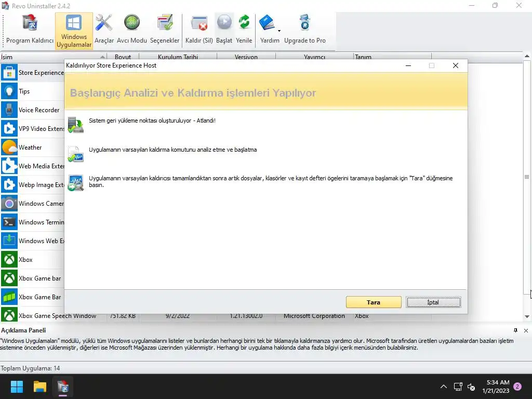Click Revo Uninstaller taskbar icon
The image size is (532, 399).
click(63, 387)
